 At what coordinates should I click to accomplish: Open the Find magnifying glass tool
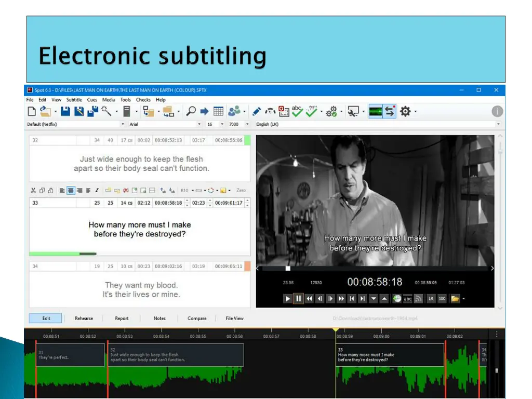point(191,111)
